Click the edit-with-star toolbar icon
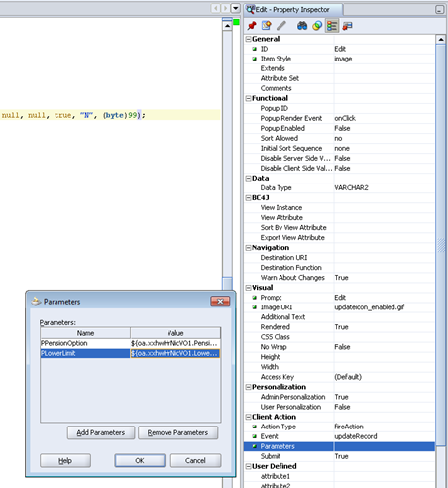Viewport: 448px width, 488px height. (x=267, y=26)
